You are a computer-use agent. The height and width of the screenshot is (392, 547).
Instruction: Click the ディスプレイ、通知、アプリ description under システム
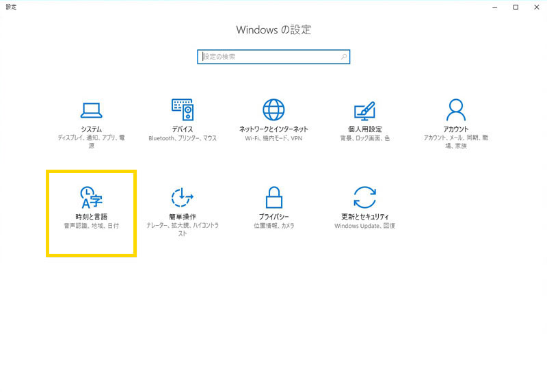[x=92, y=142]
